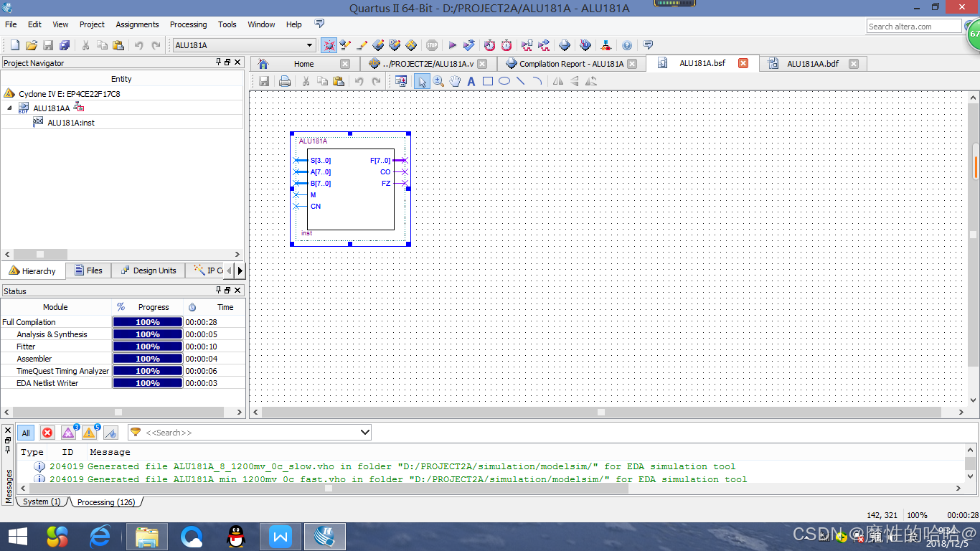This screenshot has height=551, width=980.
Task: Click the Rotate Left icon
Action: point(591,81)
